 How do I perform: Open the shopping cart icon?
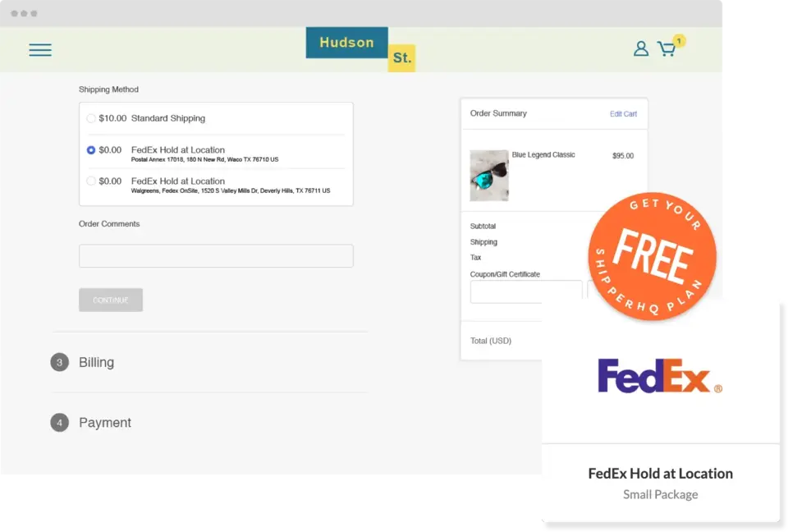click(x=667, y=48)
